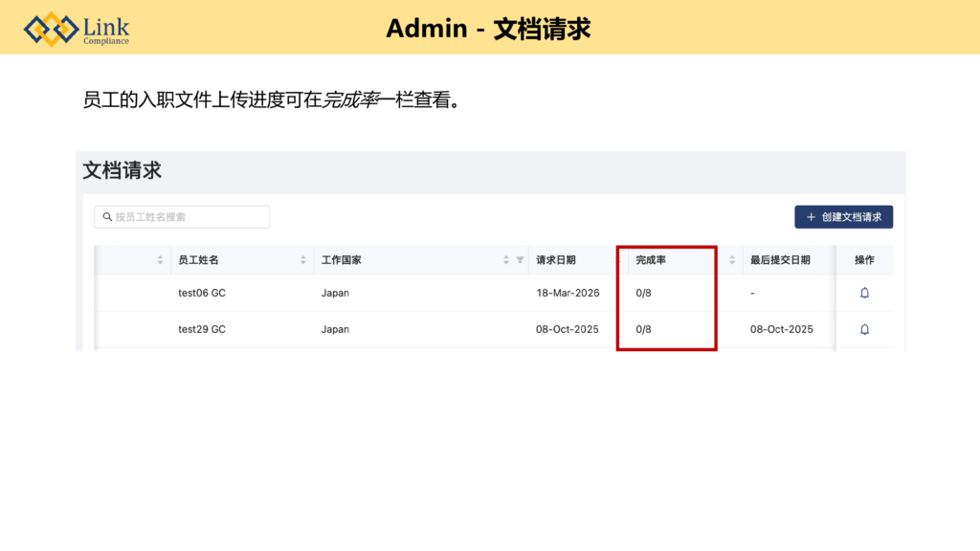The width and height of the screenshot is (980, 551).
Task: Click the sort arrows of 完成率 column
Action: pos(732,260)
